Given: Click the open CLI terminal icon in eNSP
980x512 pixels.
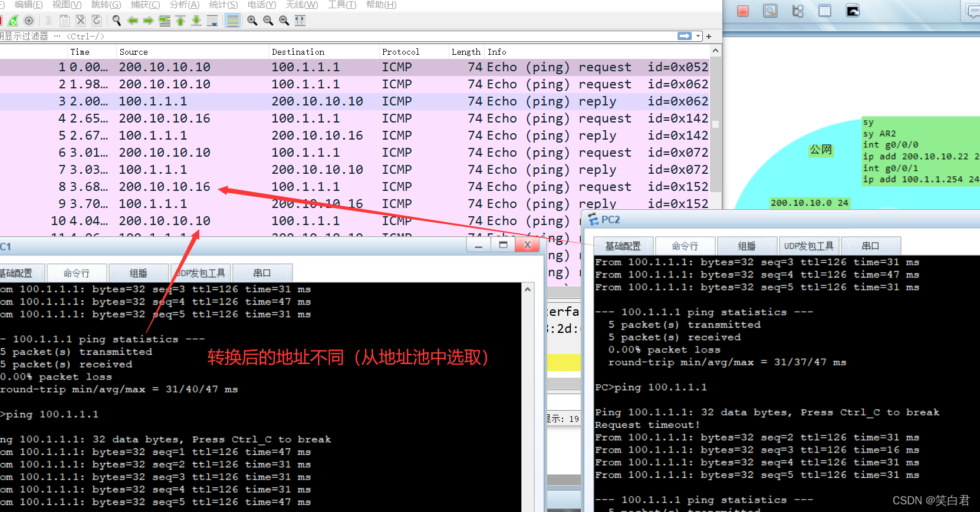Looking at the screenshot, I should point(853,11).
